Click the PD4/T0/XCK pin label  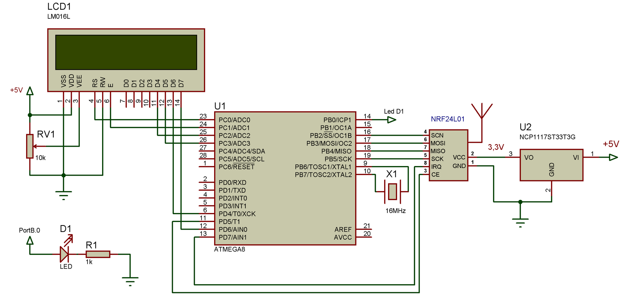[x=237, y=214]
